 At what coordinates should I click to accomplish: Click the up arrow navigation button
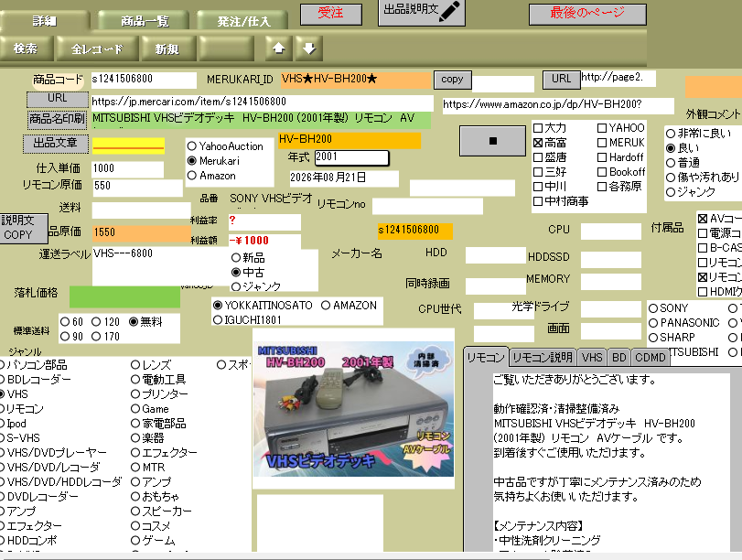(x=279, y=48)
